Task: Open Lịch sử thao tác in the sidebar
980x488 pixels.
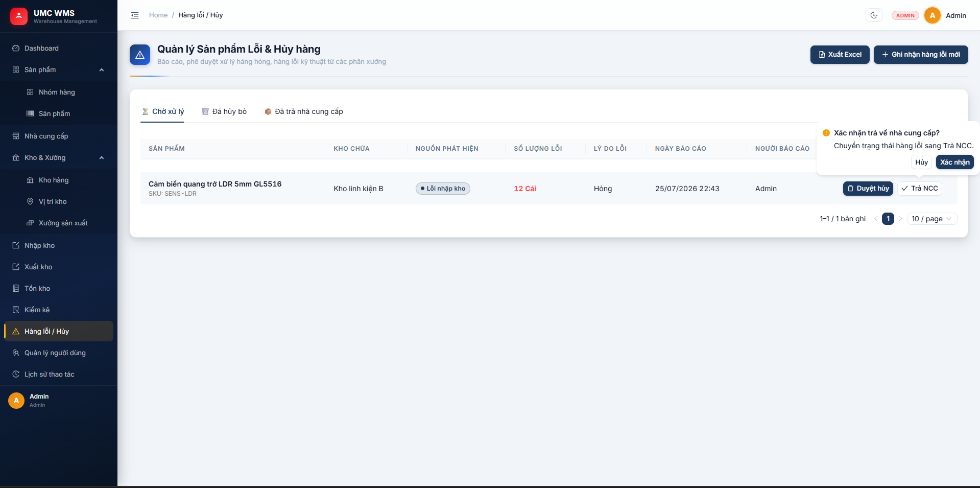Action: point(59,374)
